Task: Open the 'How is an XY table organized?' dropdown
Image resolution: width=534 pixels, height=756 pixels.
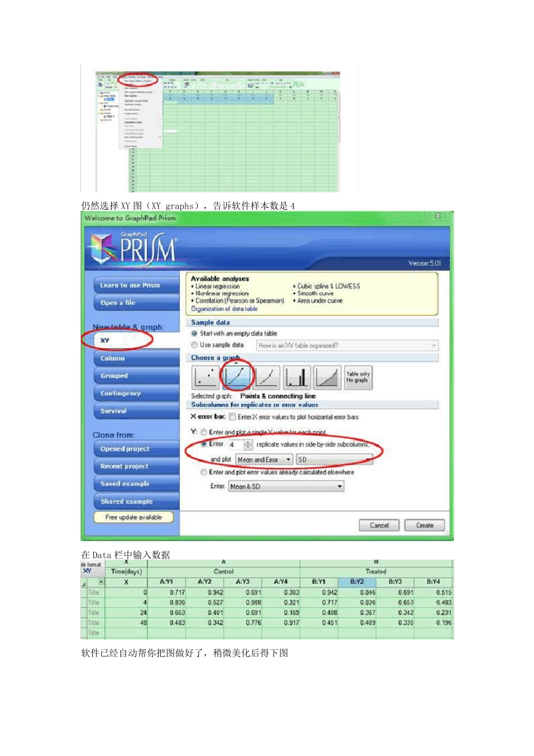Action: (347, 345)
